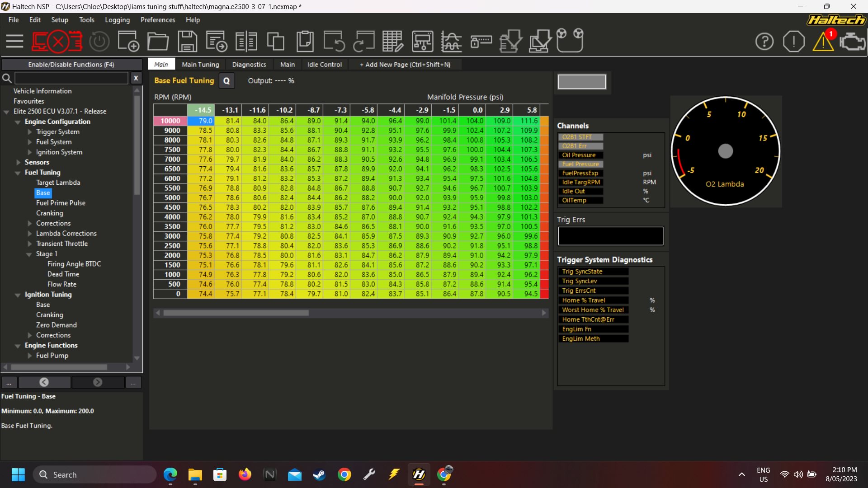Click the red ECU disconnected status icon
868x488 pixels.
point(57,42)
